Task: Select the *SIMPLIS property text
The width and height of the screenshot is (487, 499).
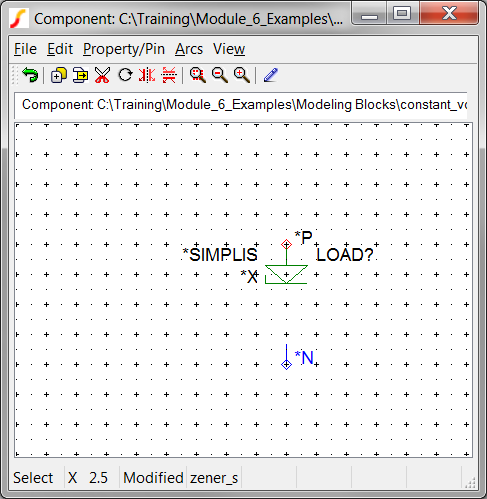Action: pyautogui.click(x=220, y=255)
